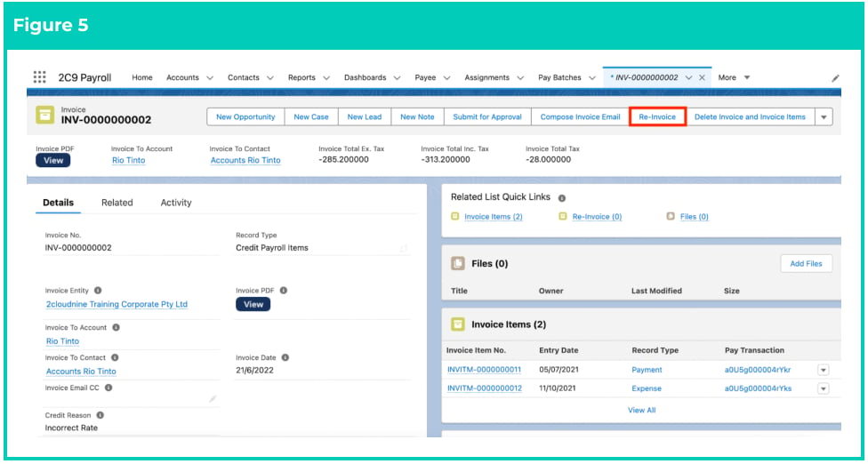Open the Invoice Items (2) quick link
Viewport: 868px width, 464px height.
pos(494,217)
